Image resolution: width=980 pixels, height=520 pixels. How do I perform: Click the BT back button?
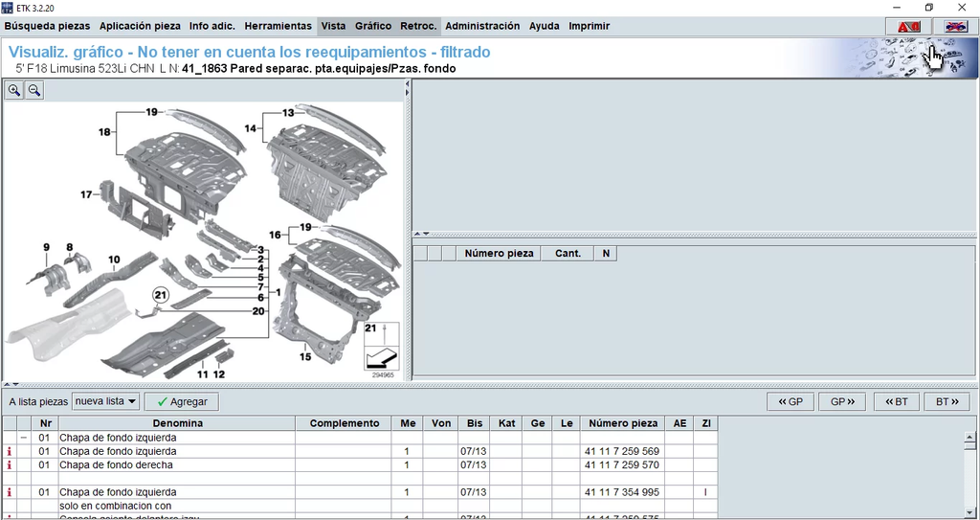[896, 402]
